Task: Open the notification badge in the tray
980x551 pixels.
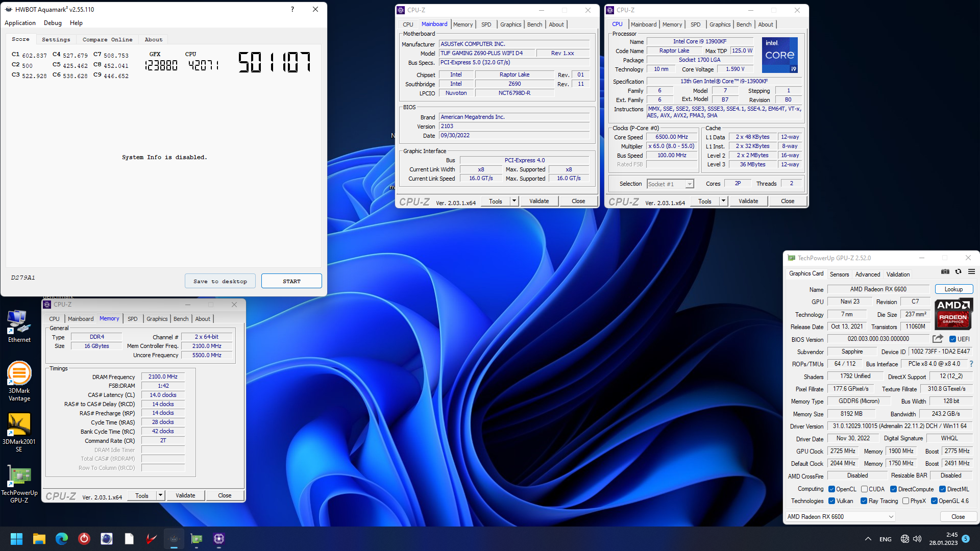Action: [966, 539]
